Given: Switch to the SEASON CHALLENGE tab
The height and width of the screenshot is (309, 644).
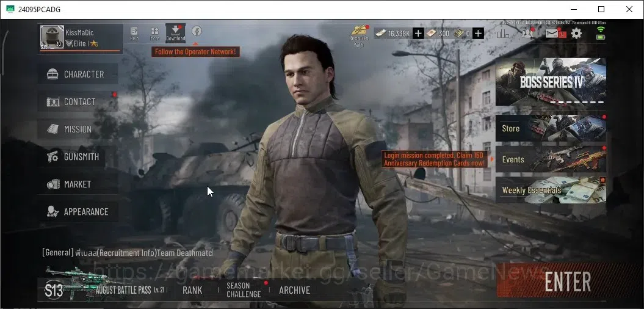Looking at the screenshot, I should coord(244,289).
